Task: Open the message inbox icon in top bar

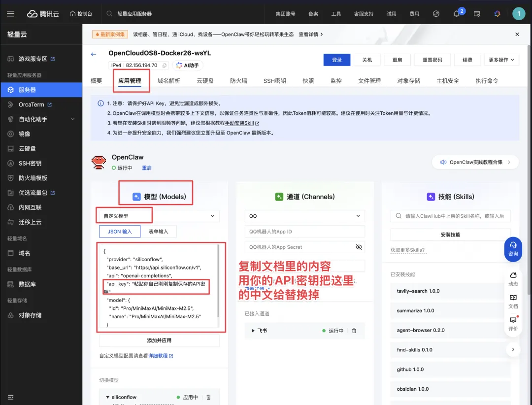Action: (x=477, y=14)
